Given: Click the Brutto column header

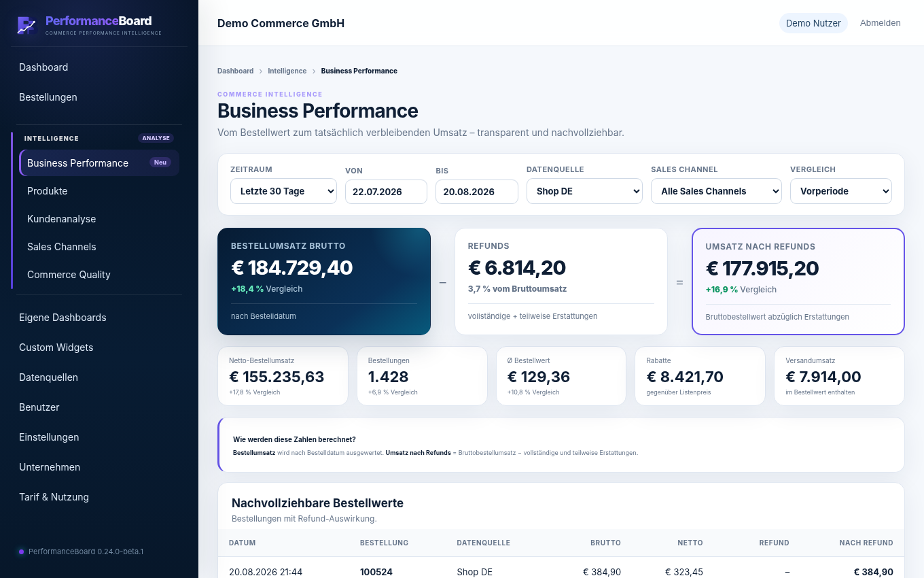Looking at the screenshot, I should 605,543.
